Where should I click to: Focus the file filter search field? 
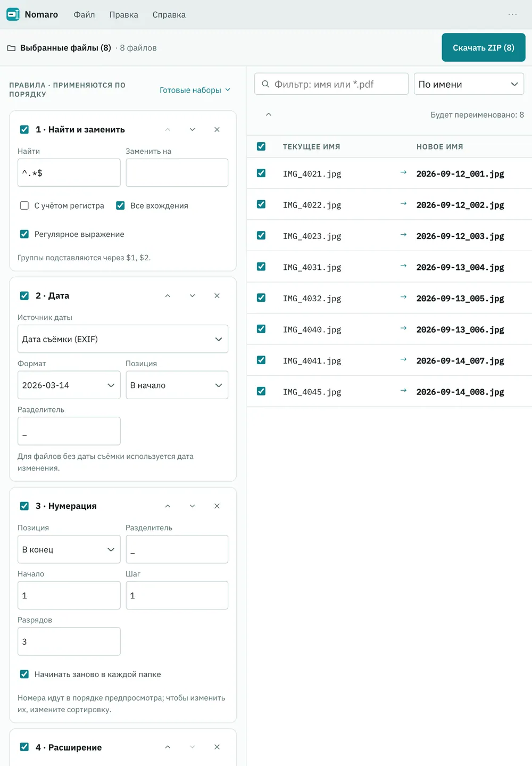[x=331, y=84]
